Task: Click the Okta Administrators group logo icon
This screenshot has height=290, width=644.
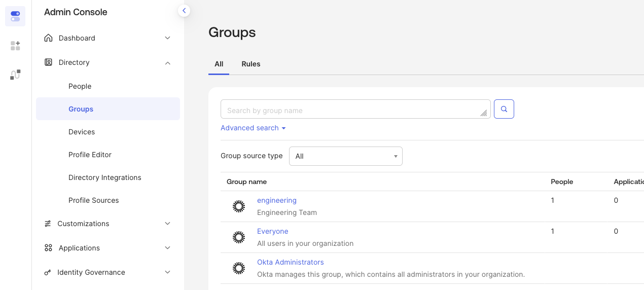Action: [x=239, y=268]
